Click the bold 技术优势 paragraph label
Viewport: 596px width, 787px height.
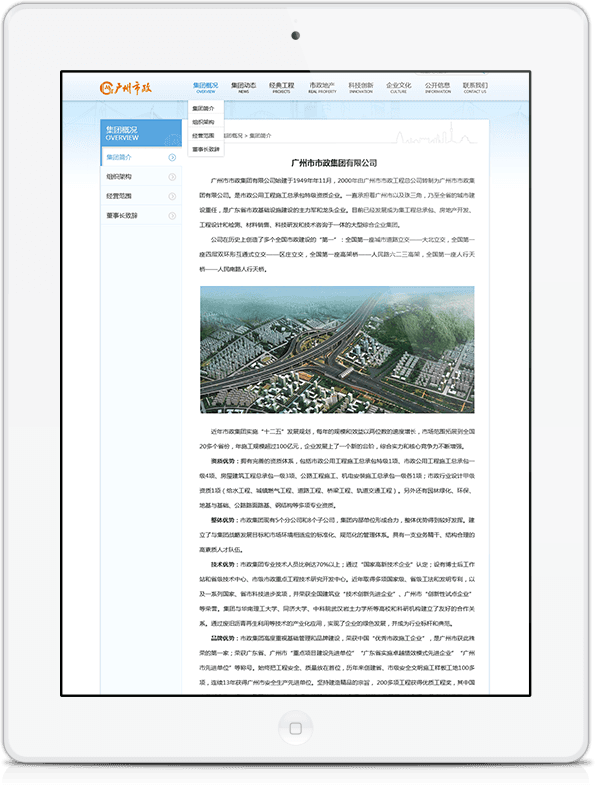coord(222,564)
